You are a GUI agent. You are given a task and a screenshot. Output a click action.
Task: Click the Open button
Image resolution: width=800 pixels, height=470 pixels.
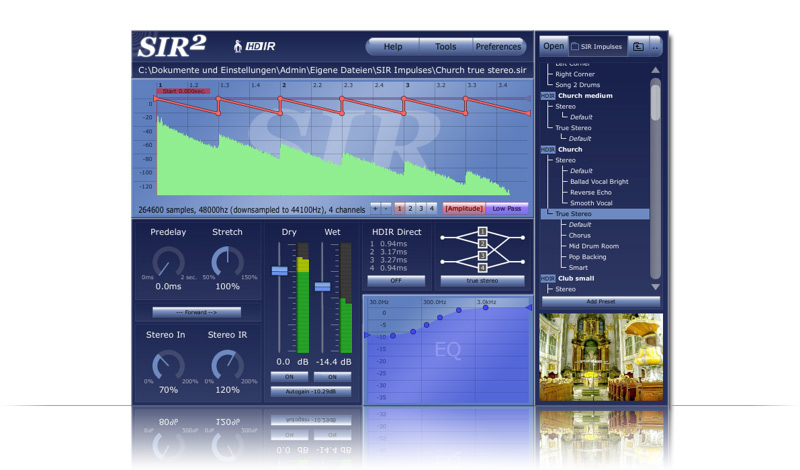[554, 46]
